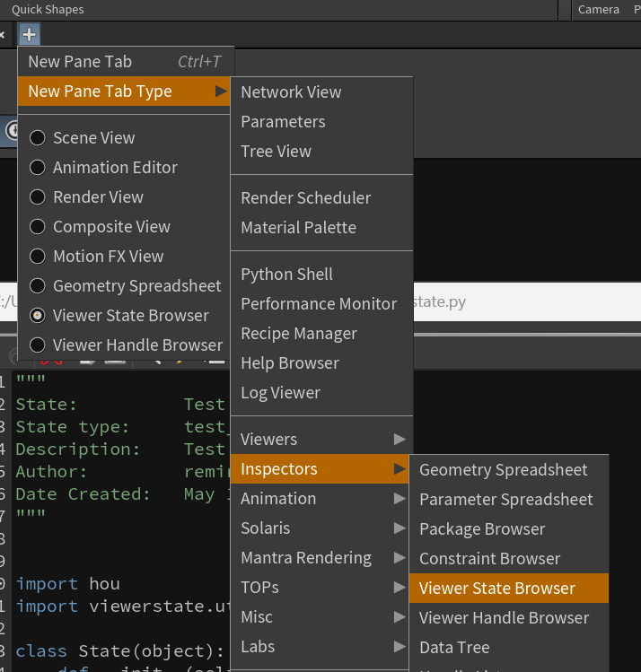The image size is (641, 672).
Task: Select Render View radio option
Action: point(125,197)
